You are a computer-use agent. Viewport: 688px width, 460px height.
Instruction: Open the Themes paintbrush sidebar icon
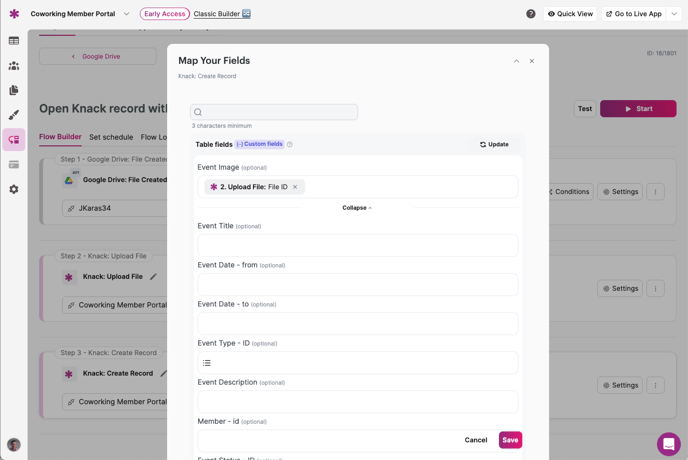click(x=14, y=115)
